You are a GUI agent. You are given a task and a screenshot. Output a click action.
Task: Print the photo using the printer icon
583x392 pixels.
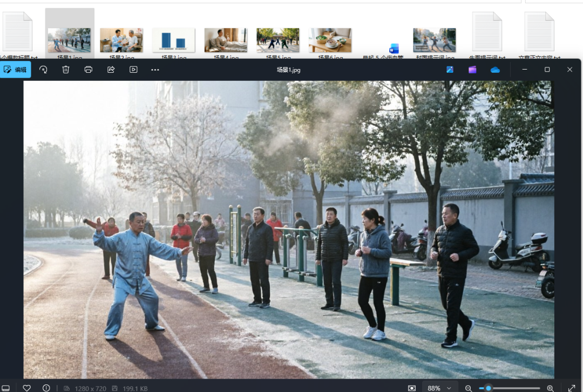click(88, 70)
